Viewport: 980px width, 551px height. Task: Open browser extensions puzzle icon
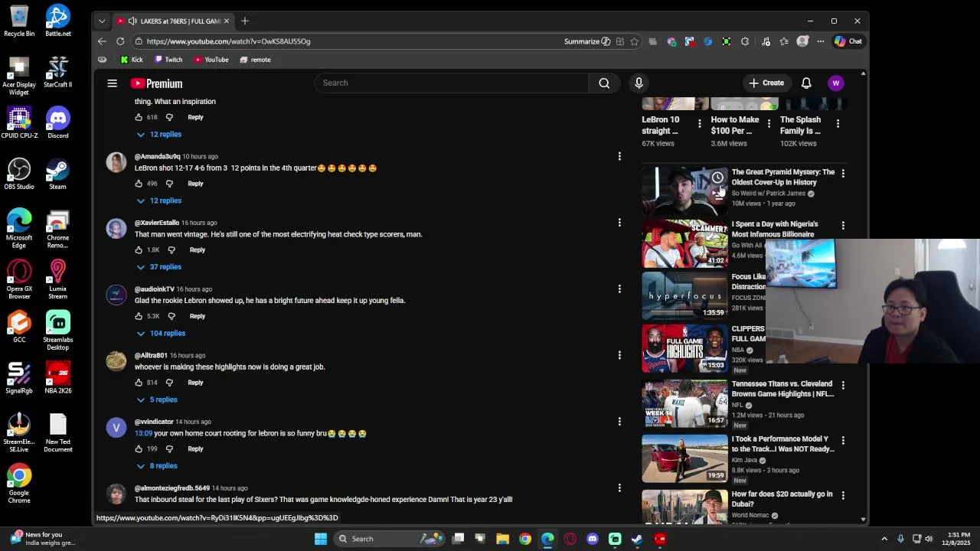(x=745, y=41)
